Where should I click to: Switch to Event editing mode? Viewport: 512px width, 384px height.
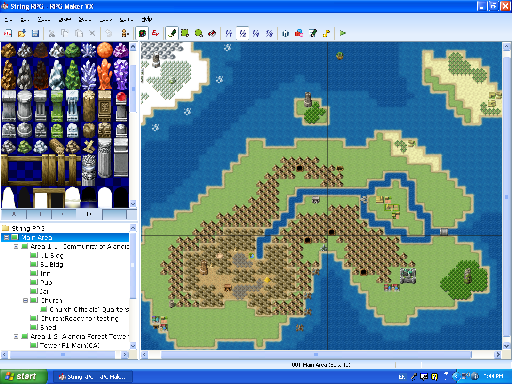pyautogui.click(x=155, y=33)
